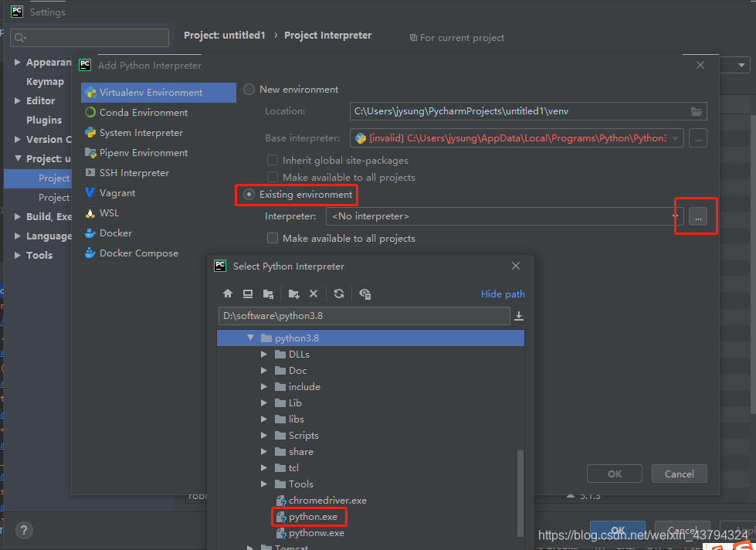The width and height of the screenshot is (756, 550).
Task: Jump to Desktop directory in file chooser
Action: 248,294
